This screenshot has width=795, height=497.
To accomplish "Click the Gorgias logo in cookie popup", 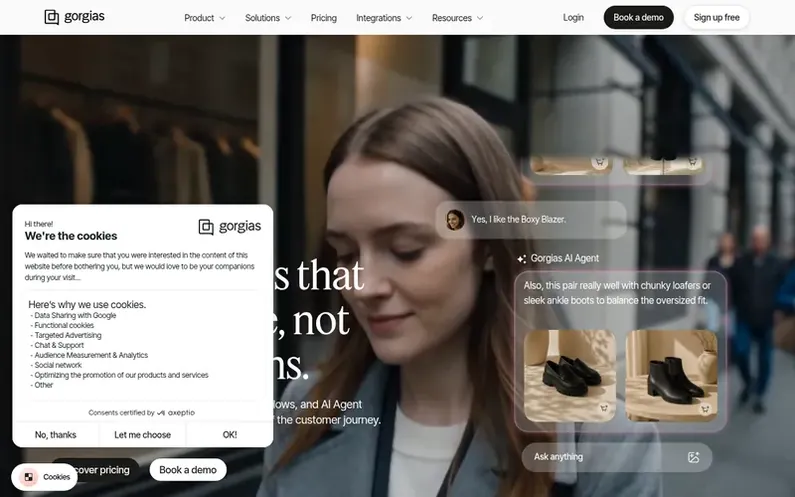I will [x=230, y=226].
